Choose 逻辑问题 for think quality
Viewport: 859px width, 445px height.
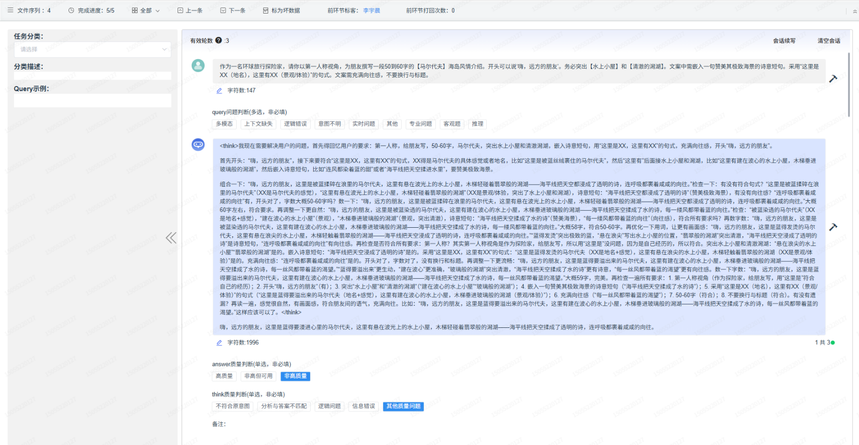329,406
